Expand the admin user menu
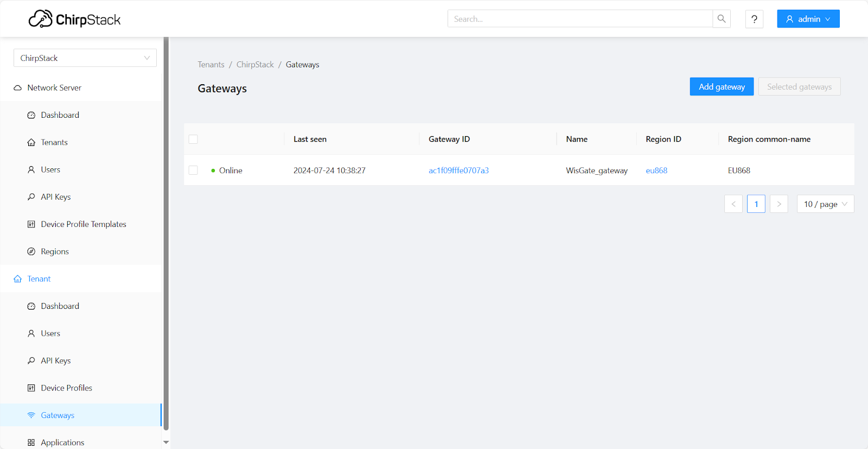Screen dimensions: 868x449 click(x=808, y=19)
